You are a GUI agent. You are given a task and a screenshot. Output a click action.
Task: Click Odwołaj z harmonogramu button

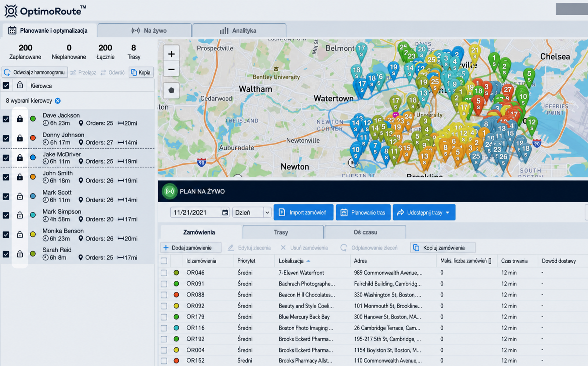(x=35, y=72)
